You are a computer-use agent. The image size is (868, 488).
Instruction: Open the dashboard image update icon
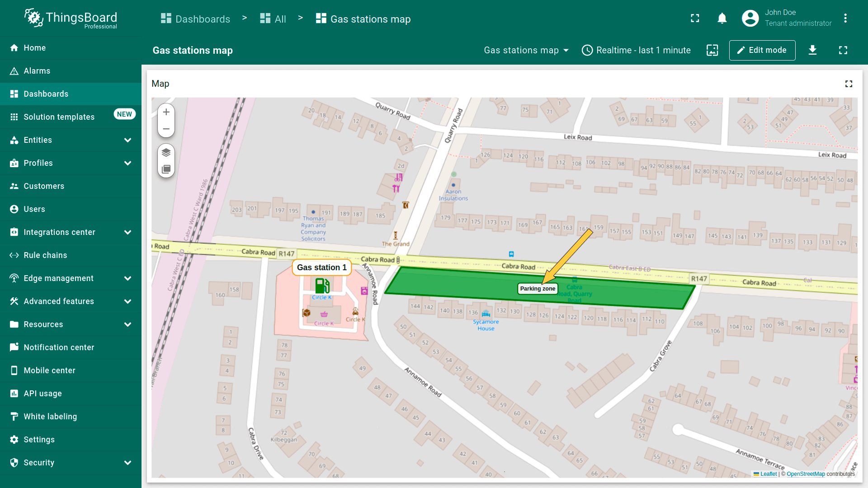712,50
